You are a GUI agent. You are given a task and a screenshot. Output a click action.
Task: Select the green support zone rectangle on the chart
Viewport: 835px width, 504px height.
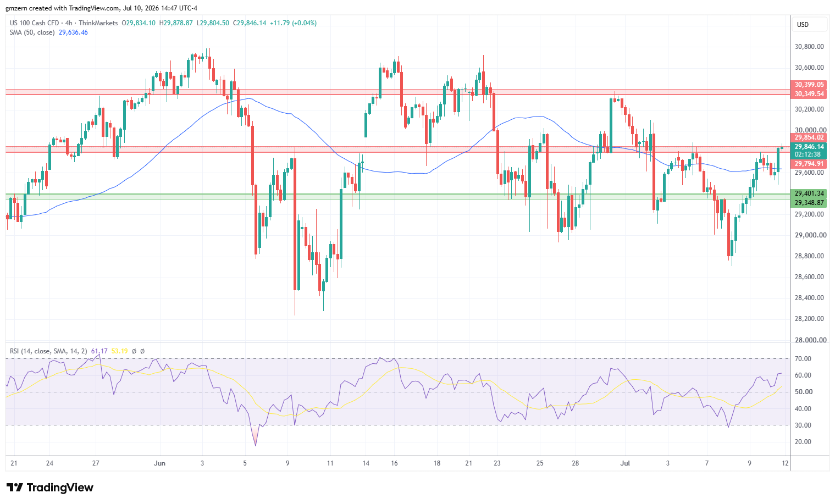coord(397,196)
